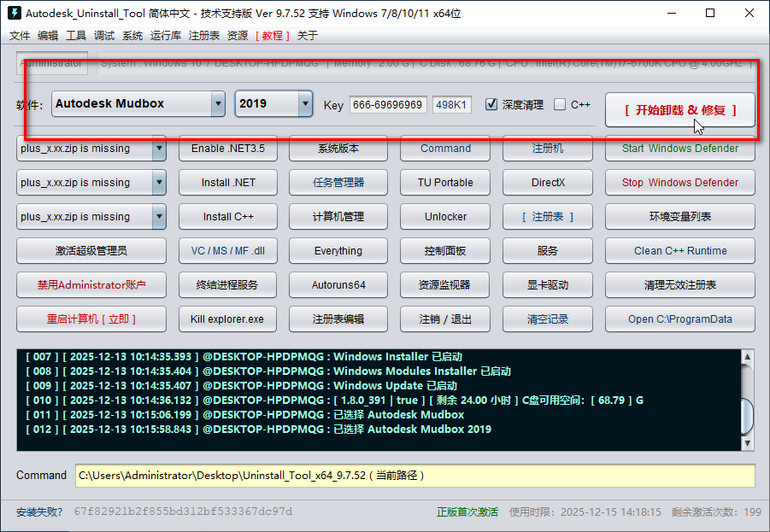
Task: Click the 安装失败? link
Action: coord(39,512)
